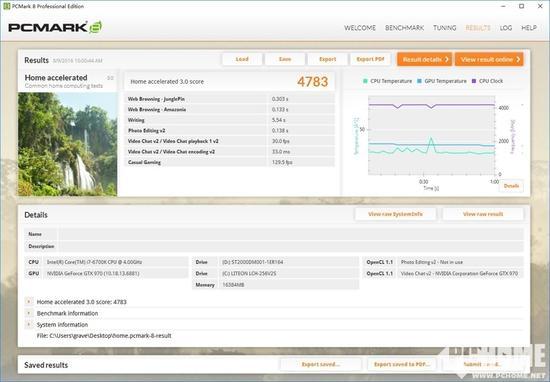The image size is (550, 382).
Task: Click the chart Details button
Action: pos(511,186)
